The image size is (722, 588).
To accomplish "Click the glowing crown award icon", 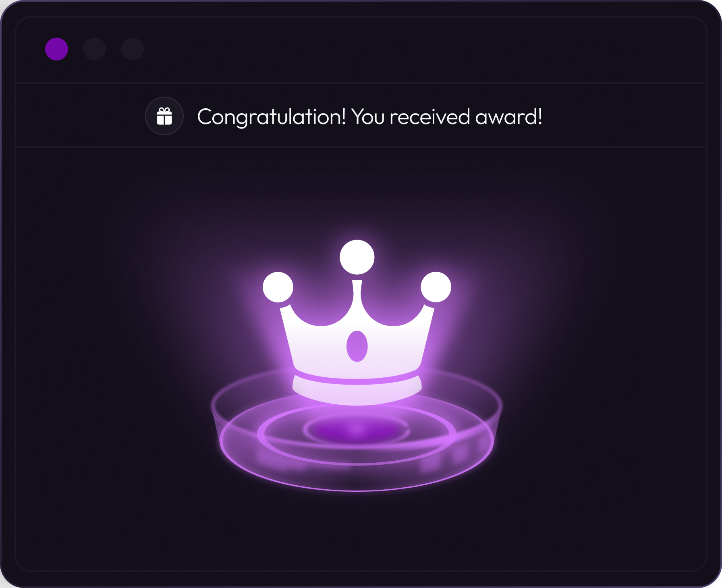I will click(x=357, y=322).
